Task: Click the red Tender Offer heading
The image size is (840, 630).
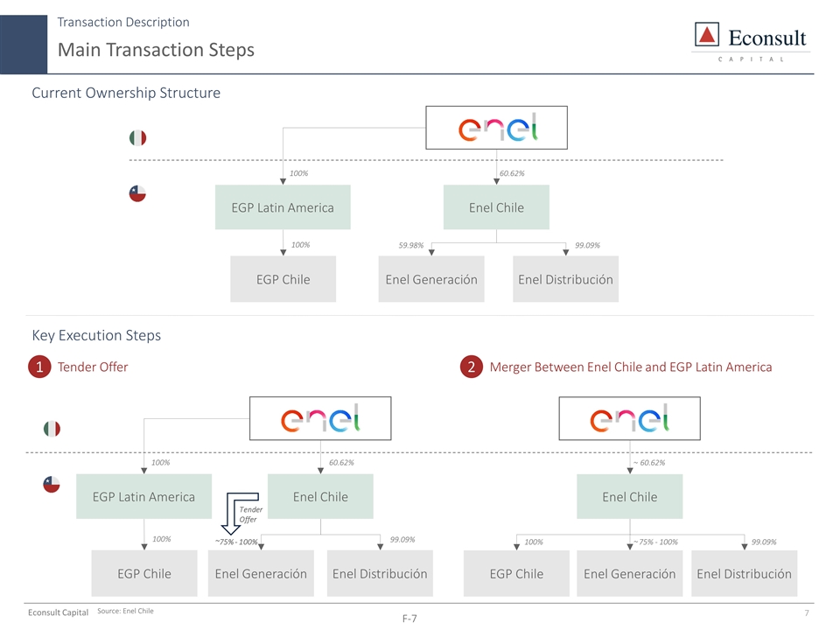Action: [x=93, y=367]
